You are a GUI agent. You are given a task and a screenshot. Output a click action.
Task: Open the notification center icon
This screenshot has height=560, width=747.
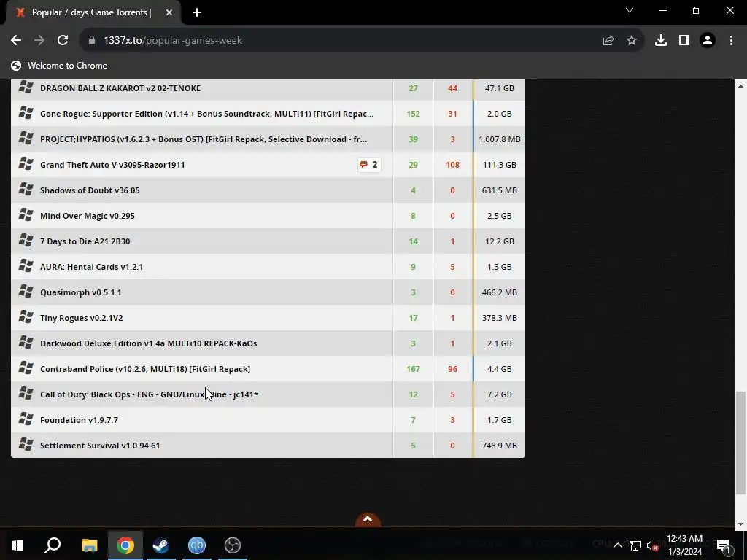tap(724, 545)
